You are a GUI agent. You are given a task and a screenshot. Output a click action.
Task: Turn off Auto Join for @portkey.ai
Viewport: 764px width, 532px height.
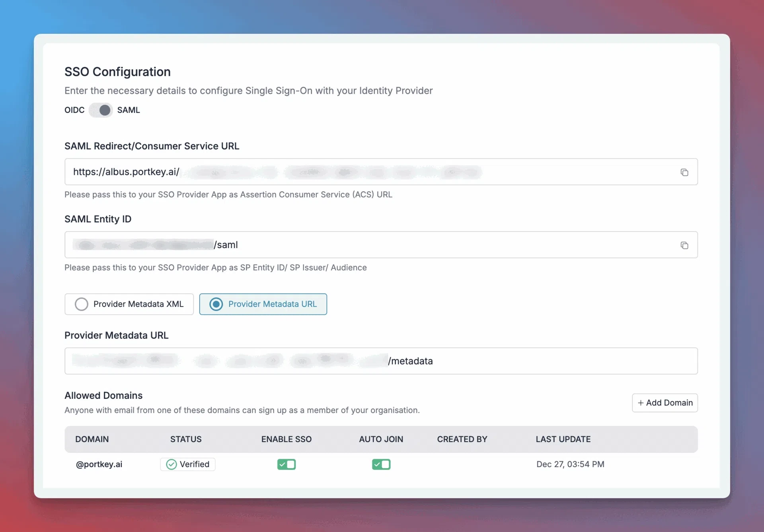click(381, 464)
